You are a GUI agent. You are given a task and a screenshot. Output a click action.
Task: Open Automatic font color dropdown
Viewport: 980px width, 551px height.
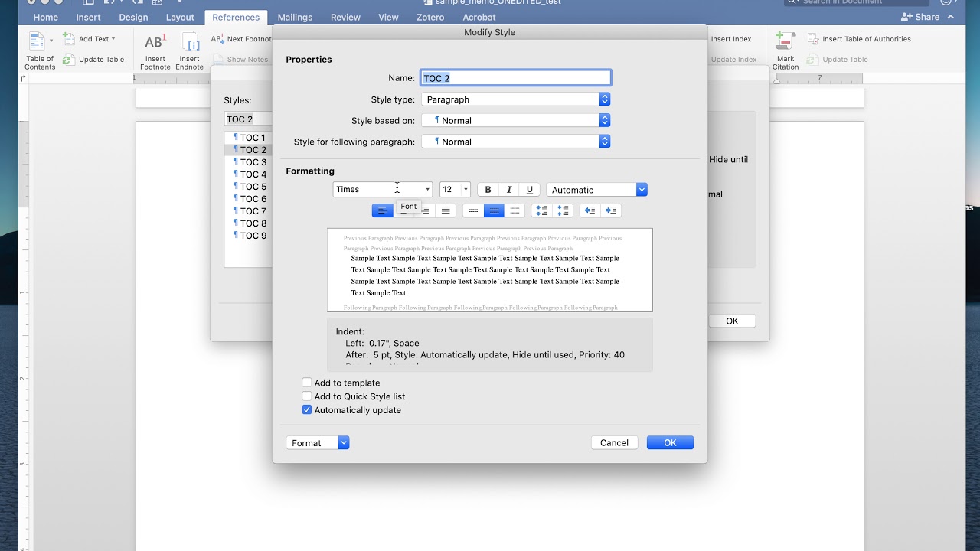click(596, 190)
